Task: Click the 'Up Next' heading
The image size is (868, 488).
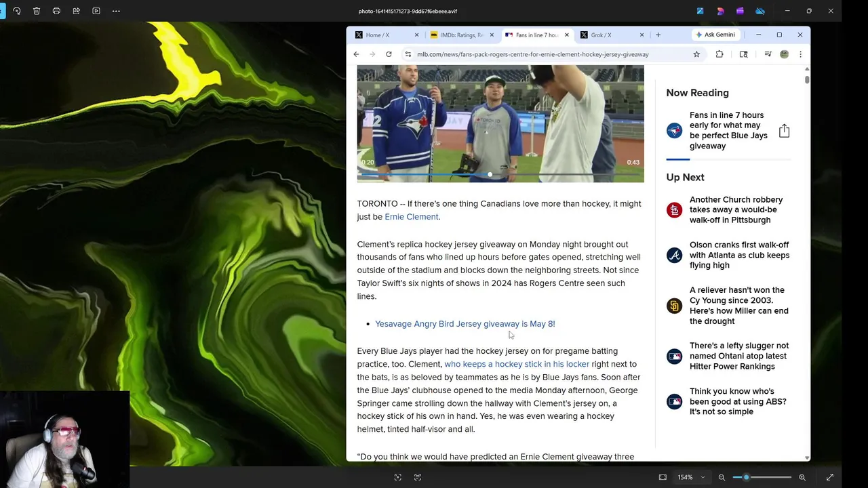Action: click(x=685, y=178)
